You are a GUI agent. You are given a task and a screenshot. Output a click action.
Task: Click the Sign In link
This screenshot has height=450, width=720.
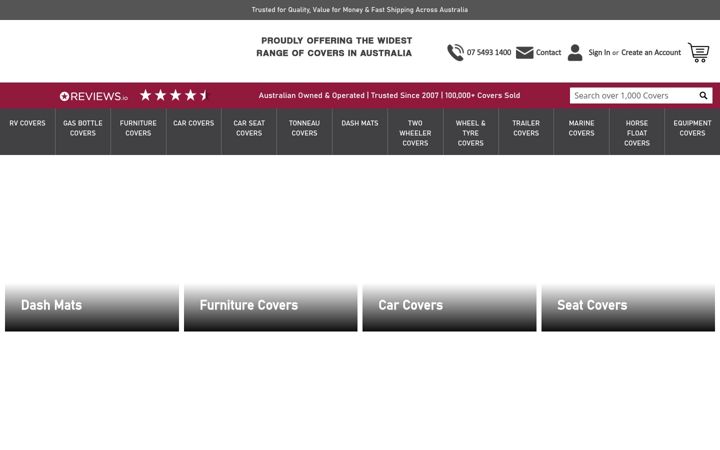(599, 52)
